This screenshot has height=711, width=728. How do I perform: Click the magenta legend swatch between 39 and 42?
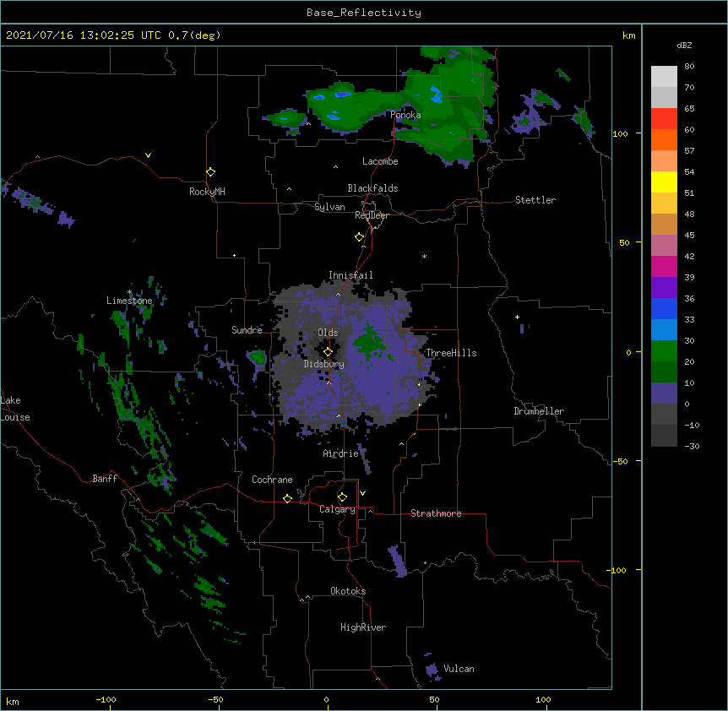click(x=664, y=266)
